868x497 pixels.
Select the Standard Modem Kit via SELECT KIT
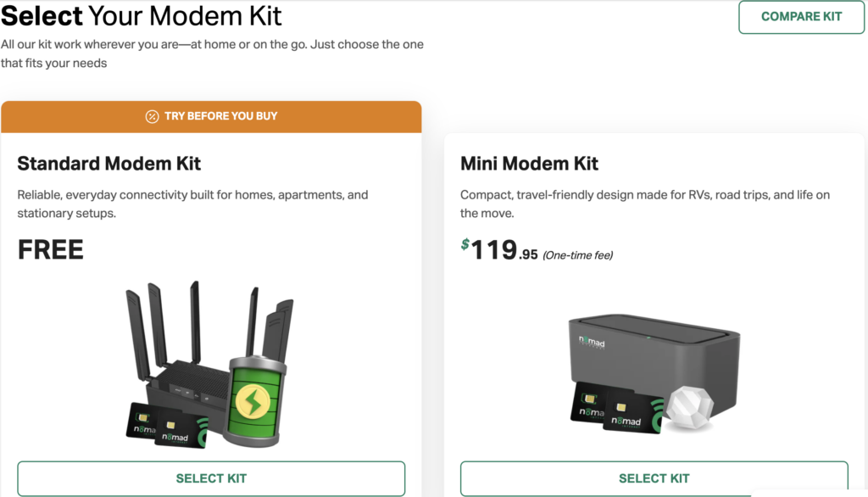211,478
